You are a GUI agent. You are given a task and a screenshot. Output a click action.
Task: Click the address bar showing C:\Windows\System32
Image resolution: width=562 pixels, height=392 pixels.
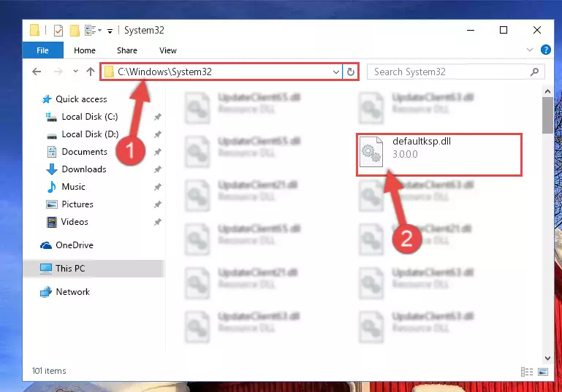point(221,72)
